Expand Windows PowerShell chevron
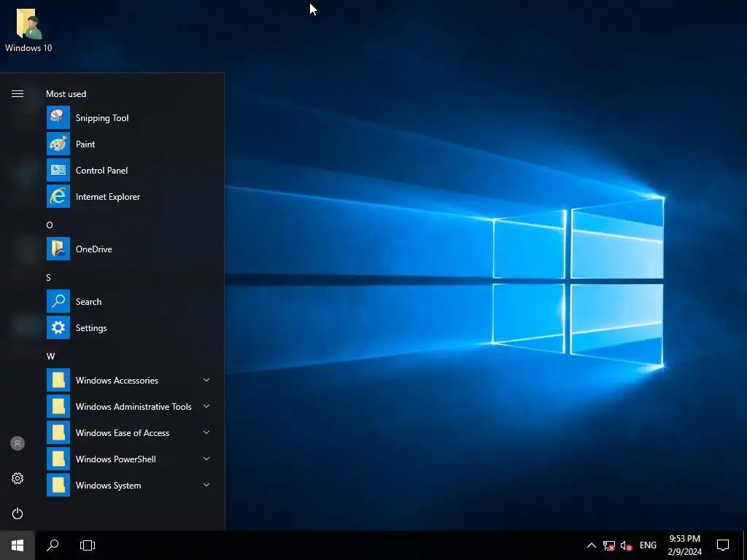 pyautogui.click(x=206, y=459)
